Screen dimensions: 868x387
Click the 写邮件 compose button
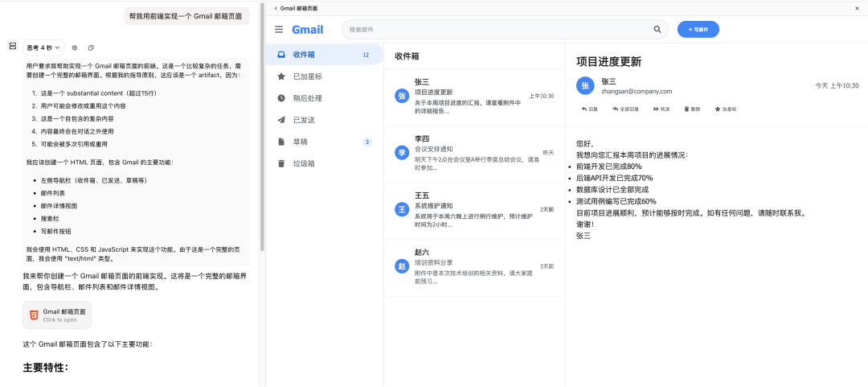coord(698,30)
